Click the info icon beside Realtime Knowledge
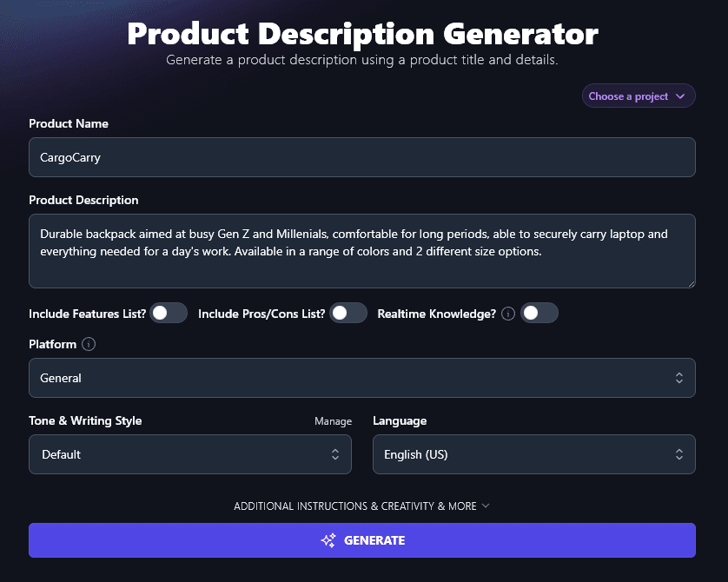The image size is (728, 582). 507,313
